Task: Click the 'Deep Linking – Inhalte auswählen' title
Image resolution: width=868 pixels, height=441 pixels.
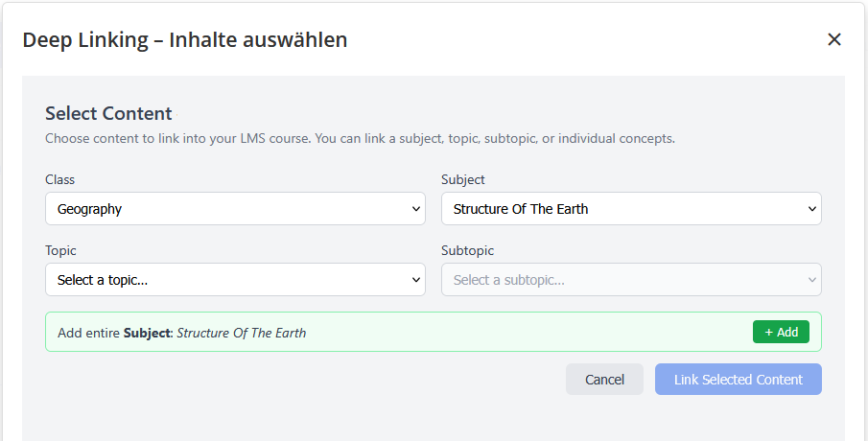Action: (x=185, y=40)
